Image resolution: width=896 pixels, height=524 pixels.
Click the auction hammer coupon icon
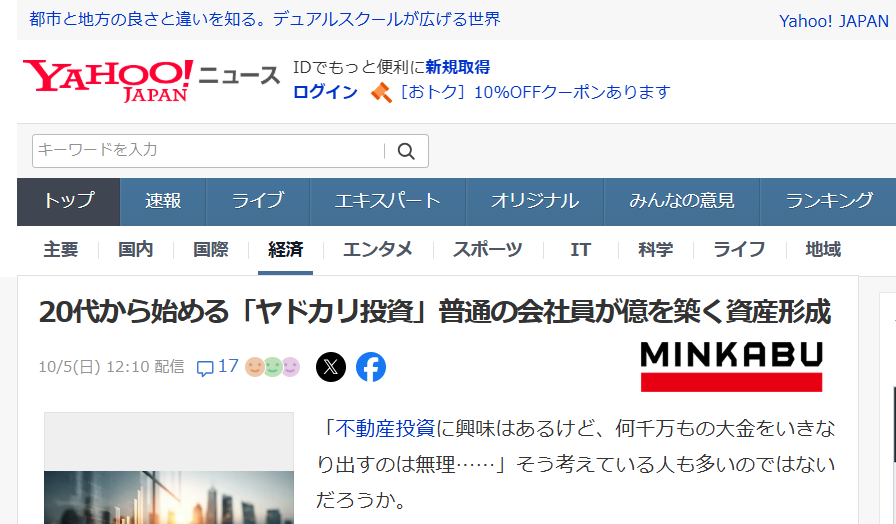click(x=381, y=92)
